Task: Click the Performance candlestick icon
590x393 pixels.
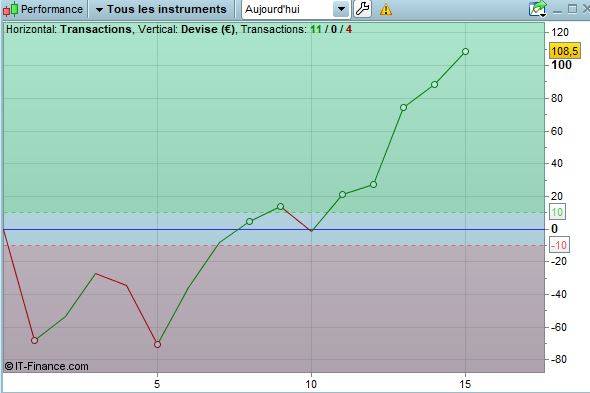Action: click(10, 9)
